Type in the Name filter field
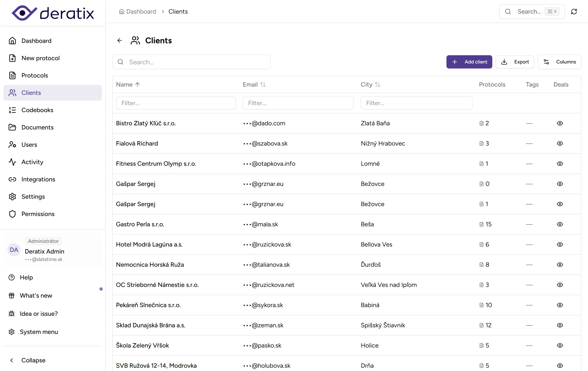 tap(176, 103)
